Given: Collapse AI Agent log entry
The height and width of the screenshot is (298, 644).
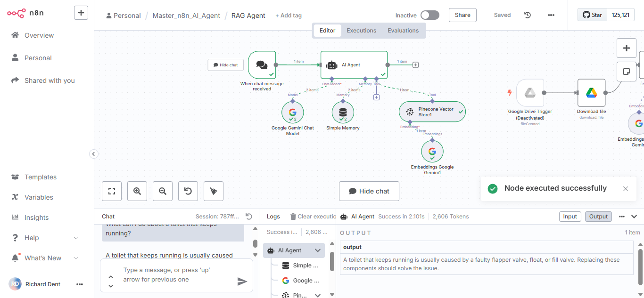Looking at the screenshot, I should [x=318, y=250].
